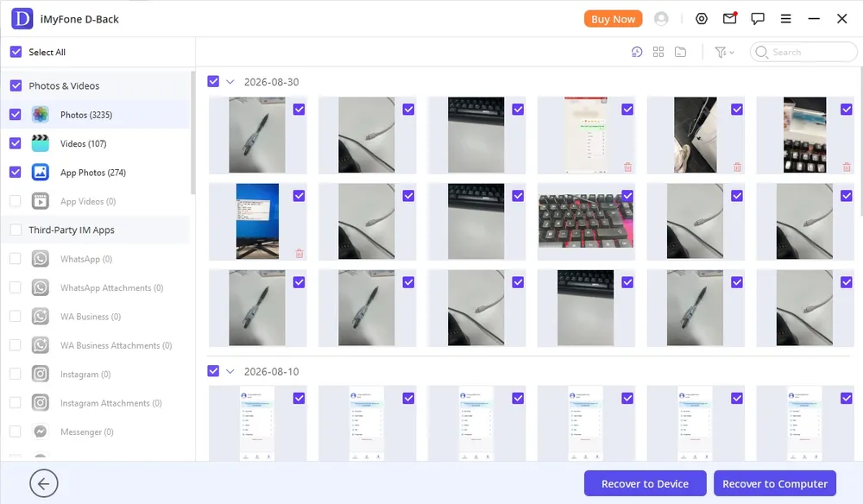
Task: Click the WhatsApp icon in sidebar
Action: click(41, 259)
